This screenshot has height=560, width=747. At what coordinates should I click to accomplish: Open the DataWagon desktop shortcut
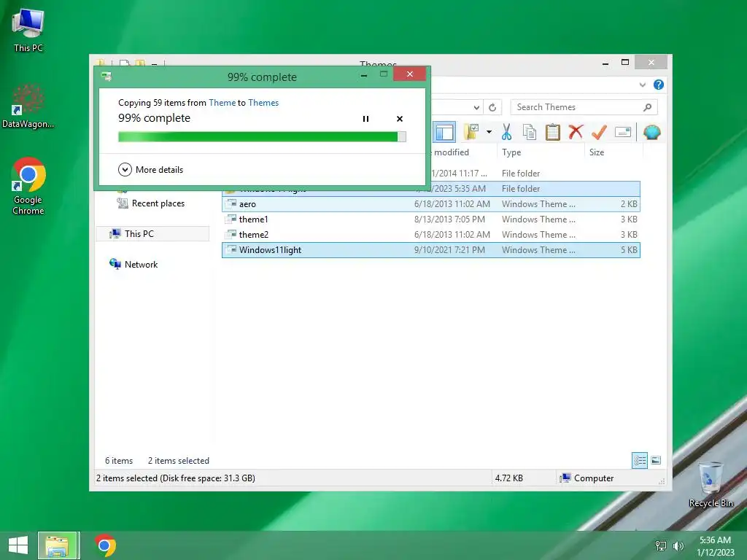tap(28, 106)
